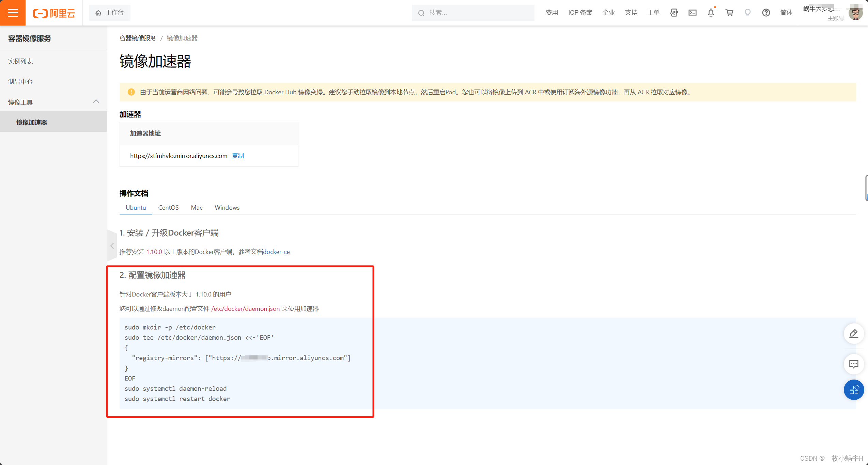868x465 pixels.
Task: Click the 'sudo mkdir -p /etc/docker' line
Action: 170,327
